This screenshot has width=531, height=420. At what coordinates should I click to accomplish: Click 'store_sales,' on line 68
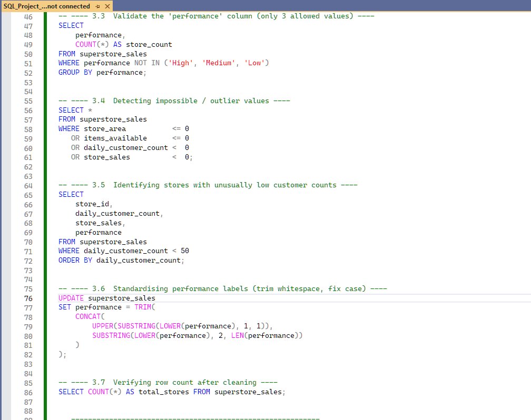(100, 223)
